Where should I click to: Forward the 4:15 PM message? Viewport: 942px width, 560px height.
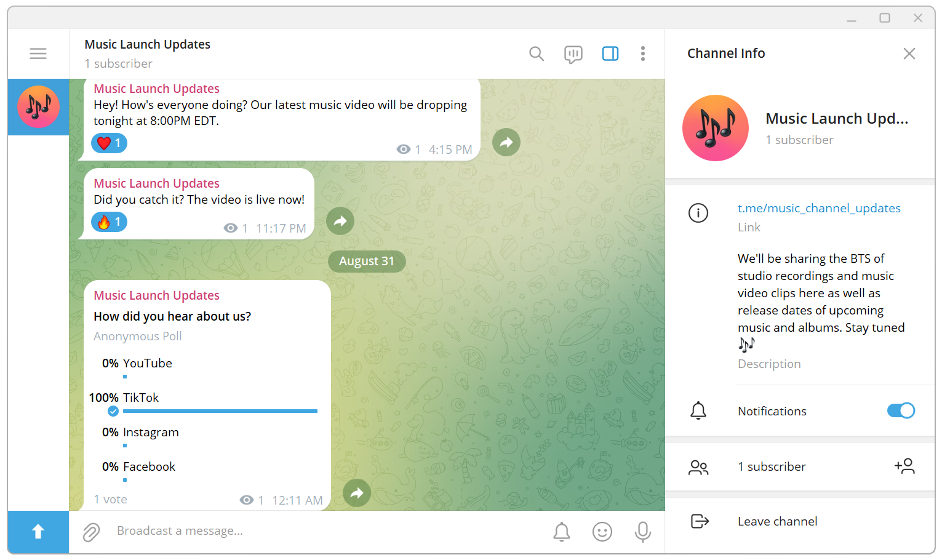(x=506, y=142)
